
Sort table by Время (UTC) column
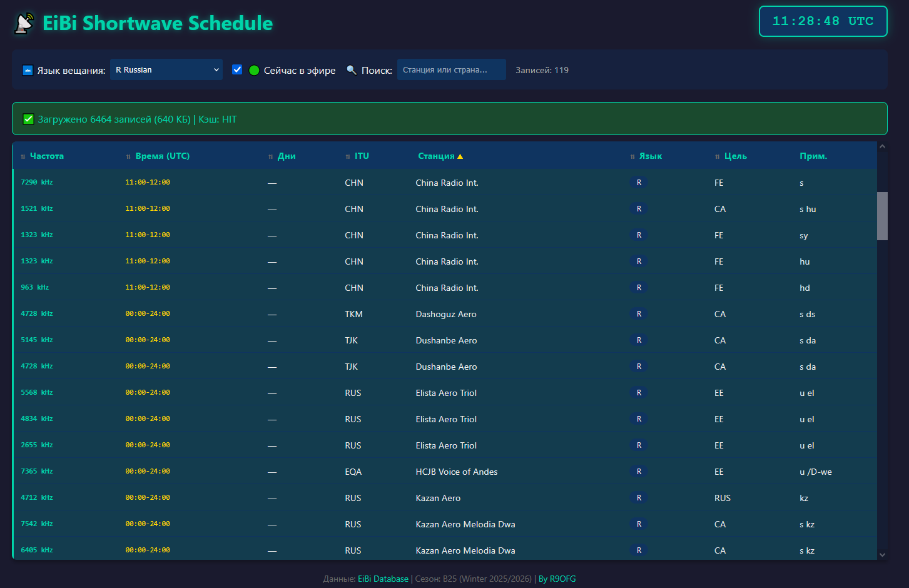click(162, 156)
